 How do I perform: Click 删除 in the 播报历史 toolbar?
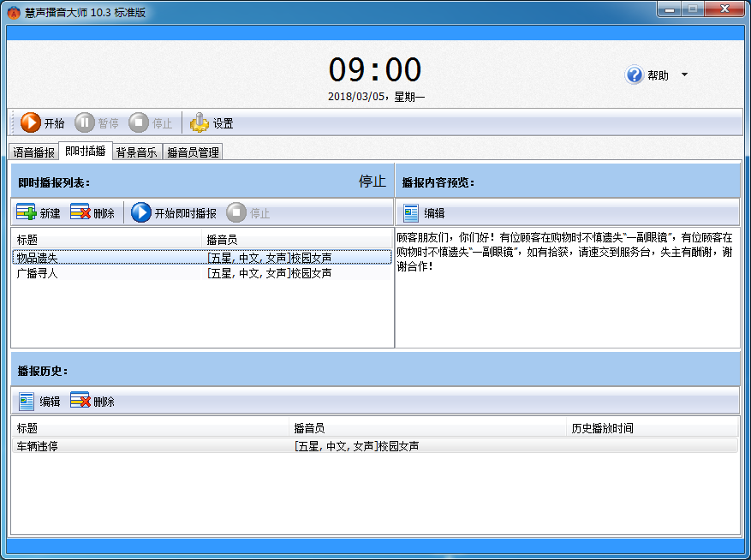click(92, 401)
